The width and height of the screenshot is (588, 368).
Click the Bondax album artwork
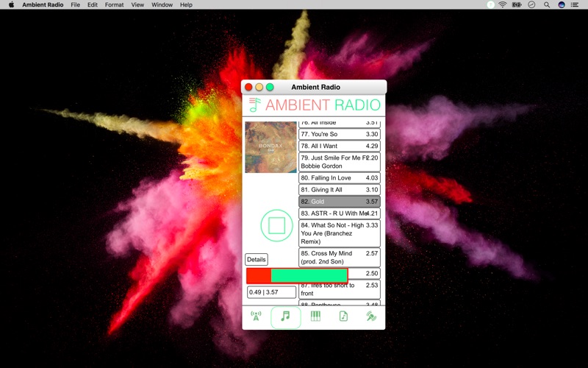270,146
